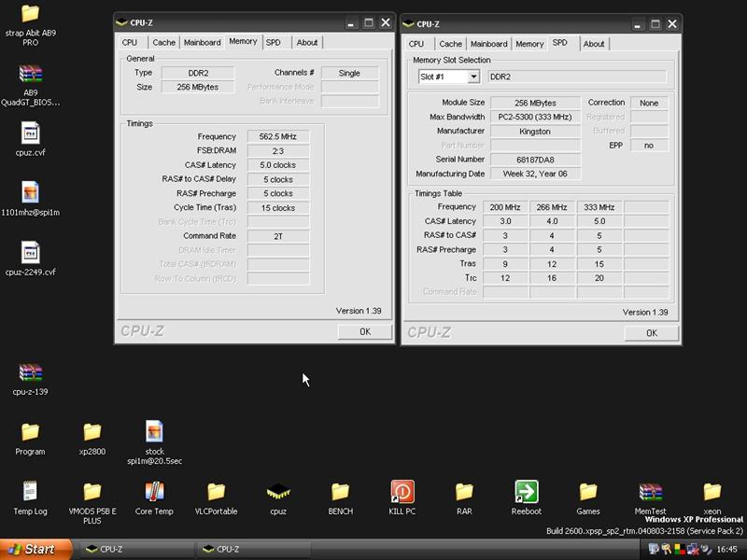Screen dimensions: 747x560
Task: Switch to second CPU-Z taskbar button
Action: point(252,550)
